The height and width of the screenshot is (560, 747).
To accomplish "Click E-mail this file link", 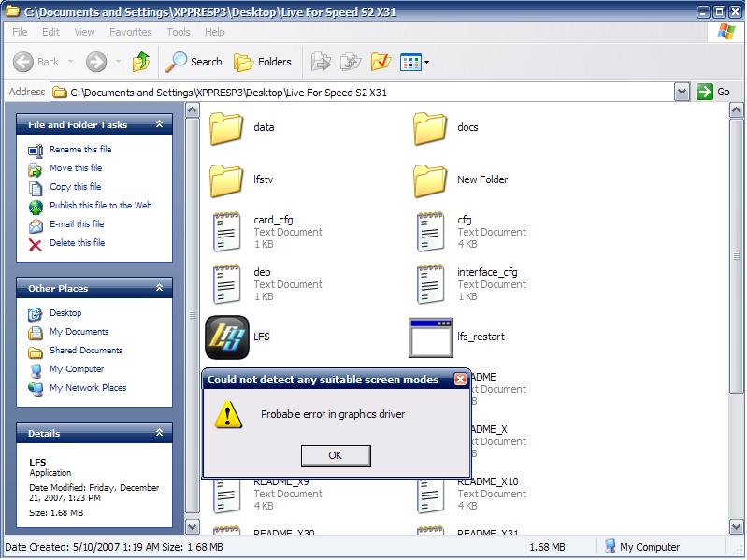I will (x=77, y=223).
